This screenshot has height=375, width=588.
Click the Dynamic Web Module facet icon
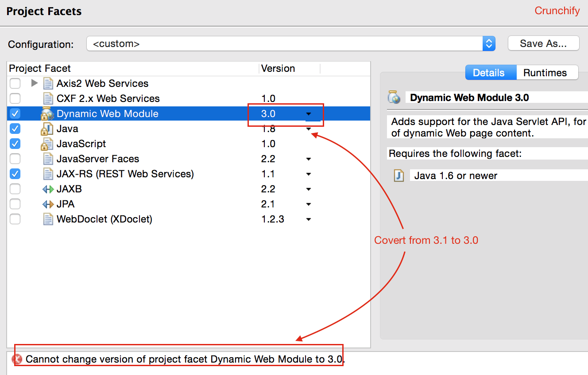pos(48,113)
